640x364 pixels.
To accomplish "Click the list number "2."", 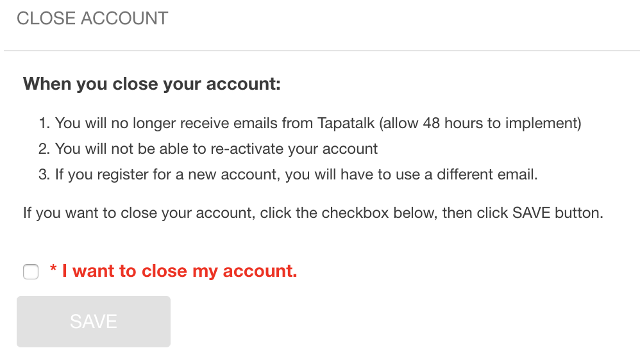I will (x=44, y=149).
